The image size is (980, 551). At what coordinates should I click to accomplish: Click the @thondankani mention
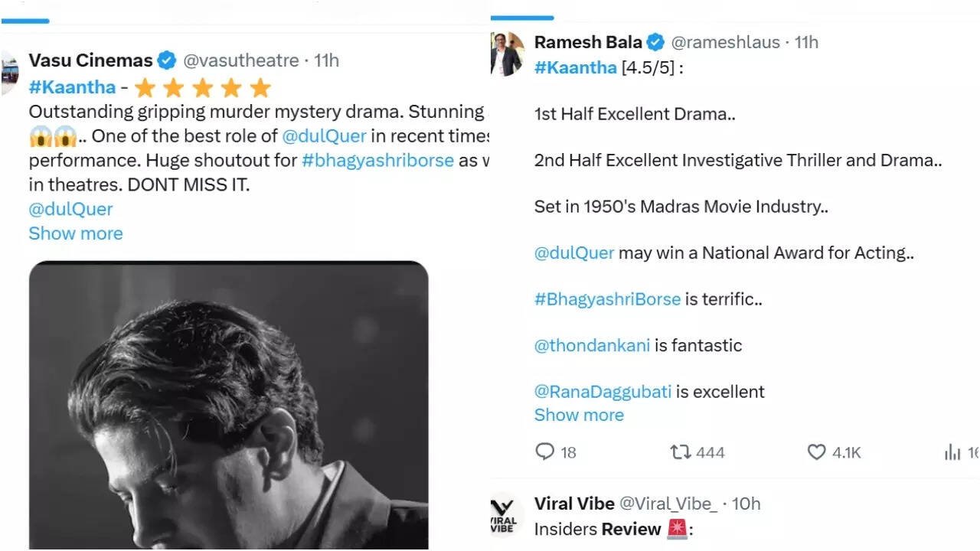click(592, 345)
